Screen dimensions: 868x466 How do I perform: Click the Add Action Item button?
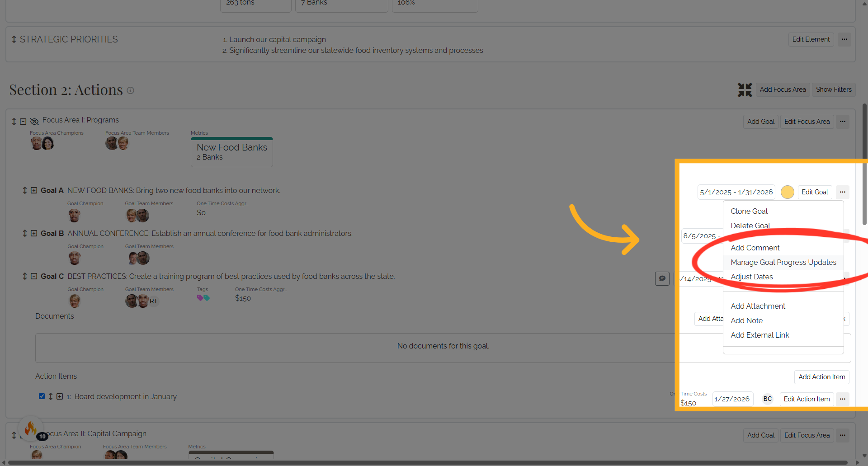tap(821, 377)
